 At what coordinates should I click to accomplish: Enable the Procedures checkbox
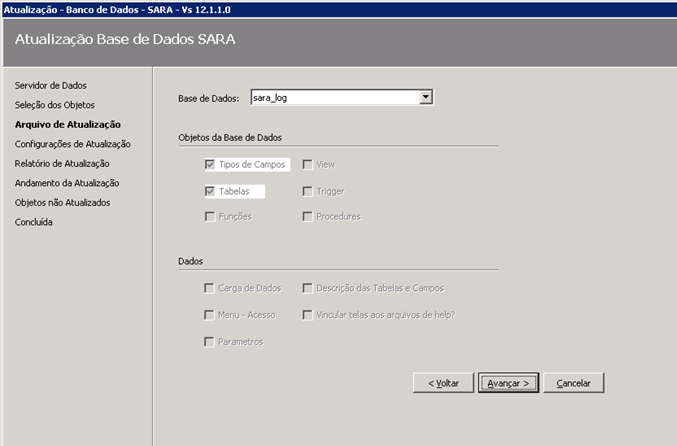pos(307,216)
